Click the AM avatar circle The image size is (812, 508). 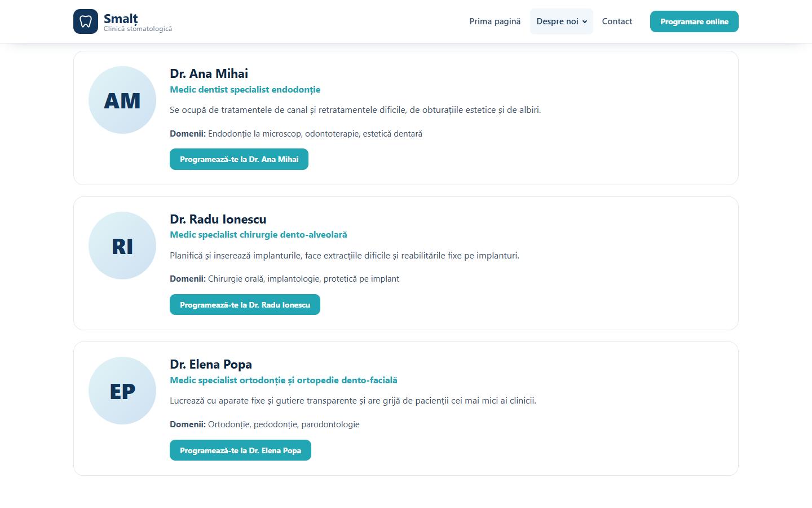pos(122,100)
